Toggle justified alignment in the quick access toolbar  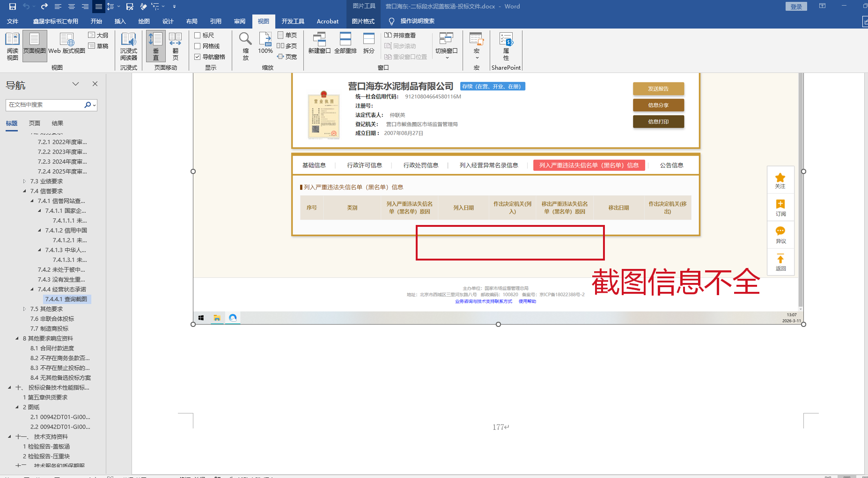(x=99, y=7)
